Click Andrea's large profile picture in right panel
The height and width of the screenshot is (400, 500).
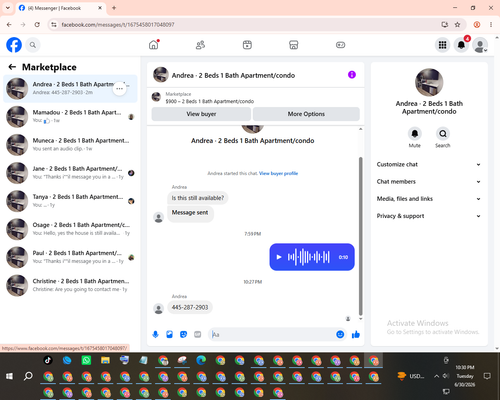click(x=429, y=82)
